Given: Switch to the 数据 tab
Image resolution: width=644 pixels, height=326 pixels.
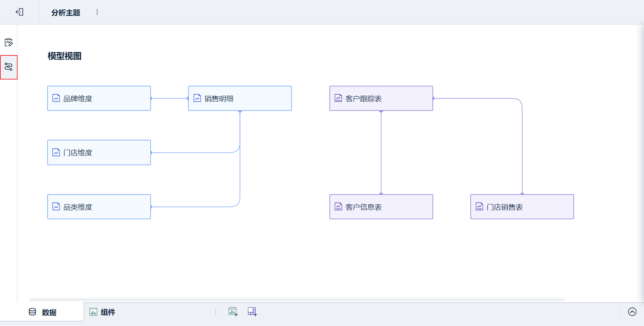Looking at the screenshot, I should pyautogui.click(x=42, y=312).
